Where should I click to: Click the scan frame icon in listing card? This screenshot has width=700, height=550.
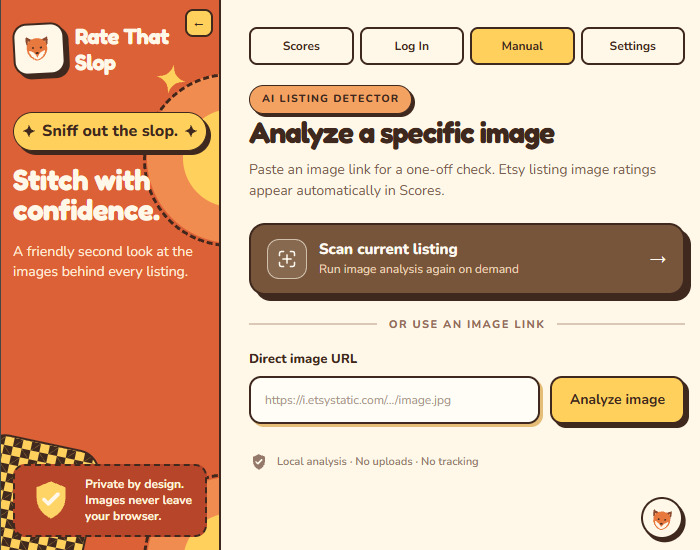287,259
